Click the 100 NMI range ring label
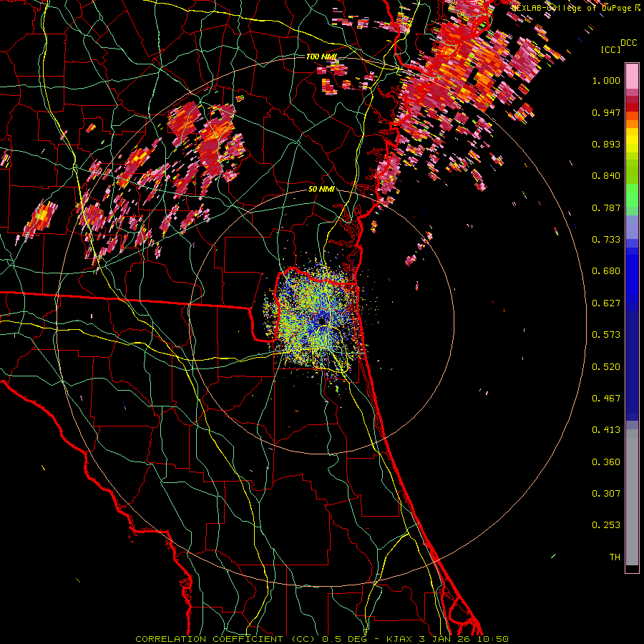The height and width of the screenshot is (644, 644). click(x=321, y=57)
